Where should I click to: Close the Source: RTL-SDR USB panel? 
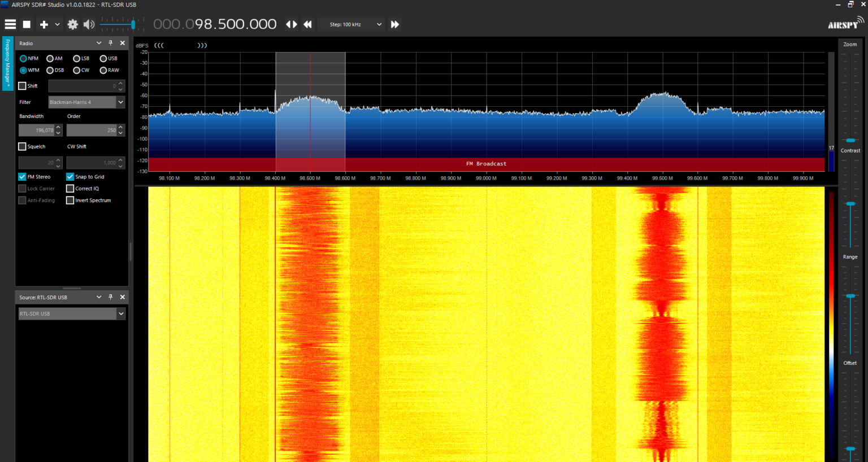(123, 297)
